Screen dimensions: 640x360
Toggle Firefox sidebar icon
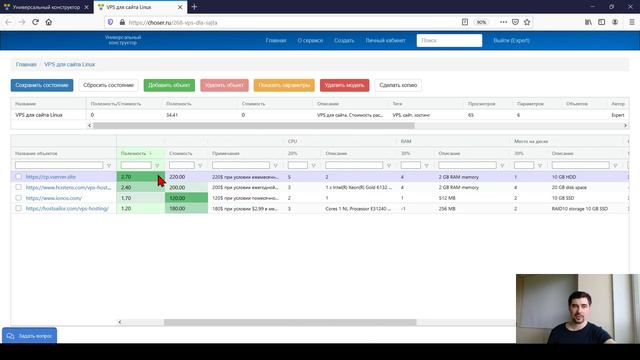coord(601,22)
